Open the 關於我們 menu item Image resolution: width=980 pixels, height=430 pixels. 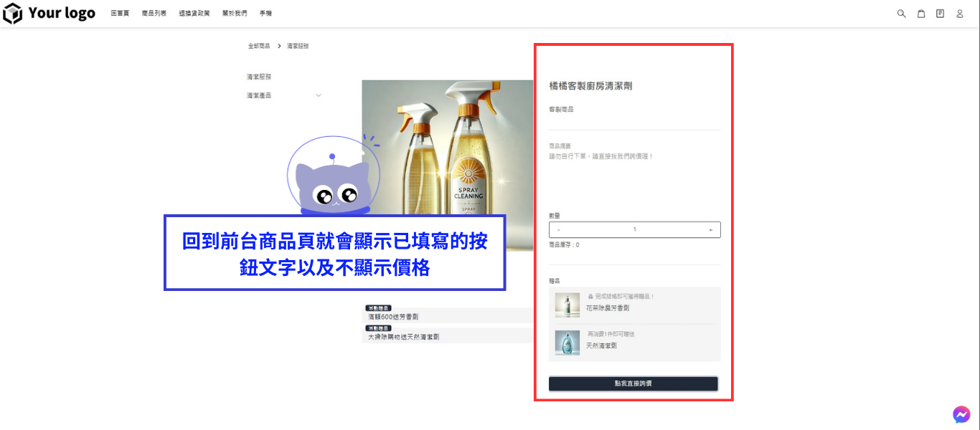click(x=235, y=14)
